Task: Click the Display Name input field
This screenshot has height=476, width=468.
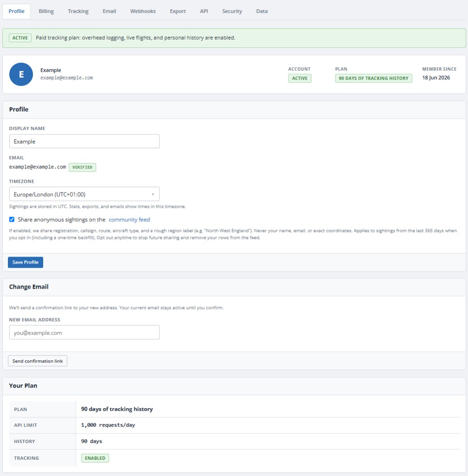Action: pos(85,141)
